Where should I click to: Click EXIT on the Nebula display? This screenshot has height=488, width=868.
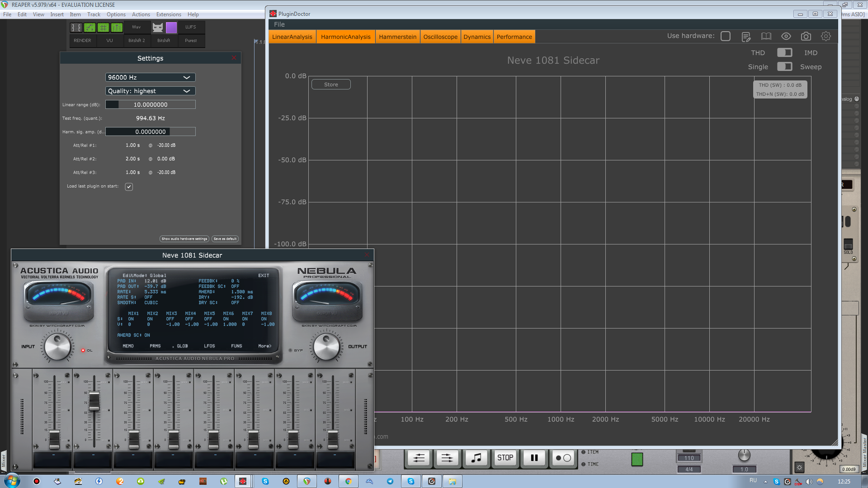click(264, 275)
